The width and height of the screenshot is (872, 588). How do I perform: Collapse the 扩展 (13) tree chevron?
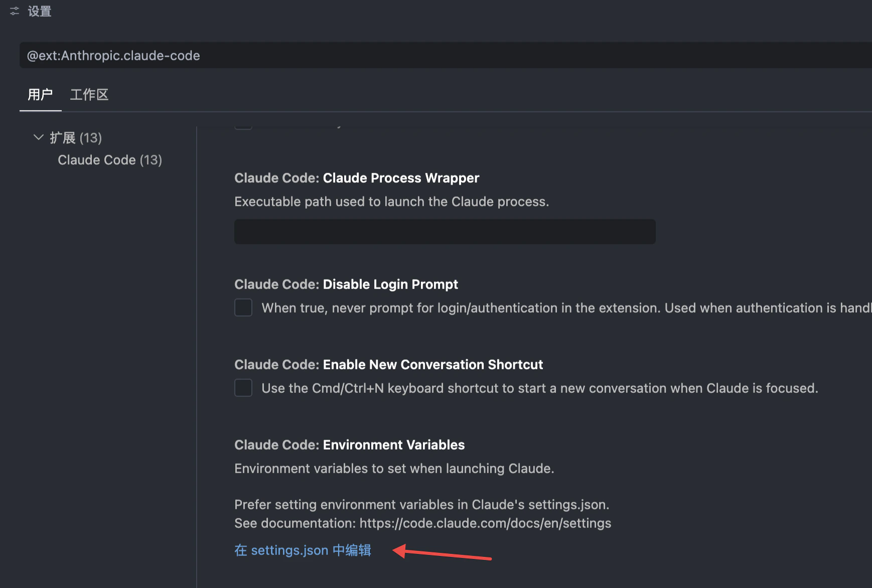tap(38, 137)
